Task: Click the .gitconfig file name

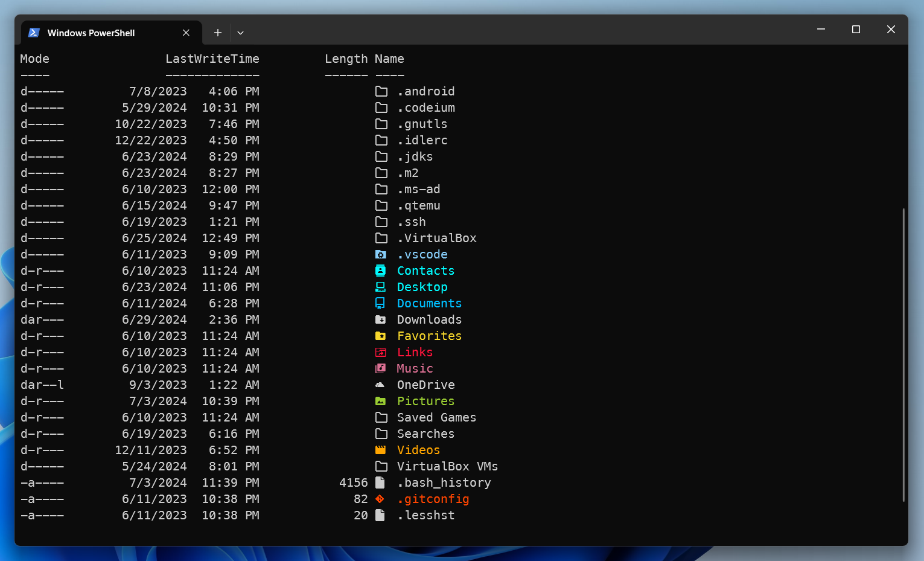Action: [433, 499]
